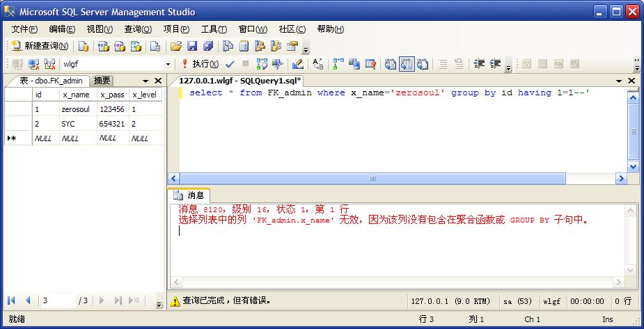644x329 pixels.
Task: Click the cell containing 654321
Action: [x=113, y=124]
